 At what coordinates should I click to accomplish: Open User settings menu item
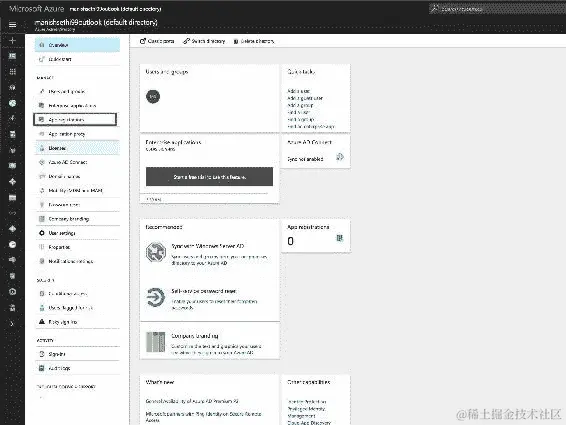pyautogui.click(x=77, y=233)
